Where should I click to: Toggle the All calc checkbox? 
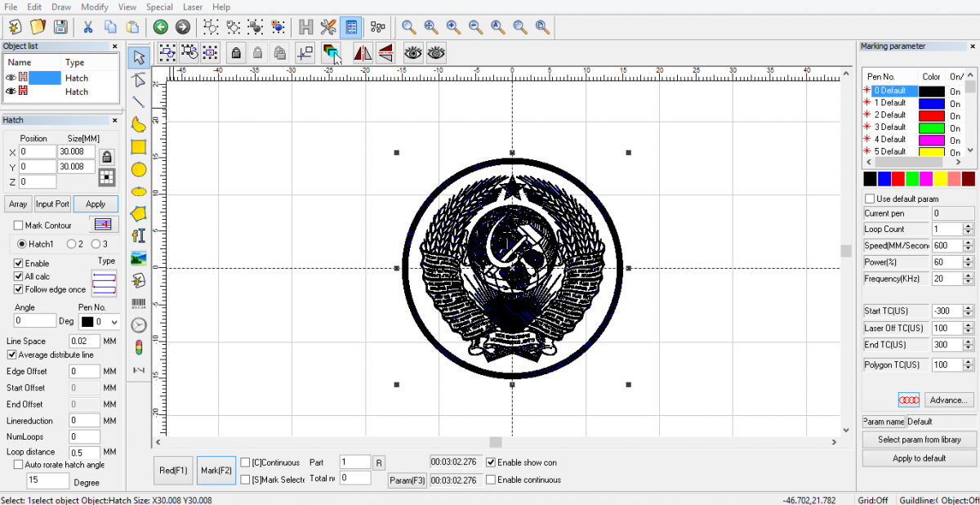[x=19, y=276]
